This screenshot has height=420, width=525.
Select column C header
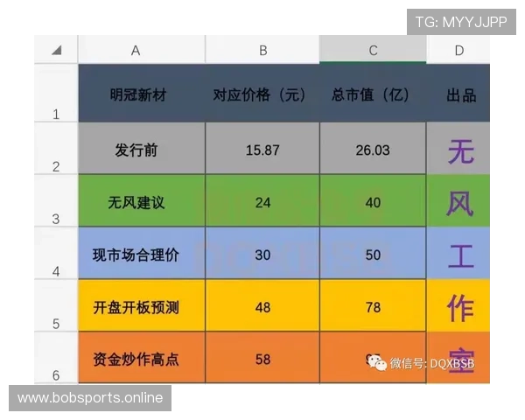373,50
